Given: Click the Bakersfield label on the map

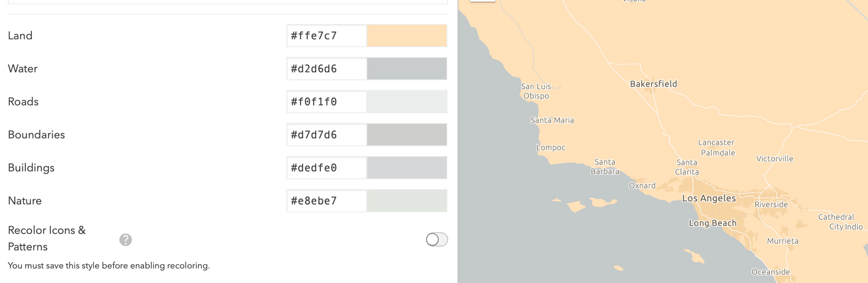Looking at the screenshot, I should click(653, 84).
